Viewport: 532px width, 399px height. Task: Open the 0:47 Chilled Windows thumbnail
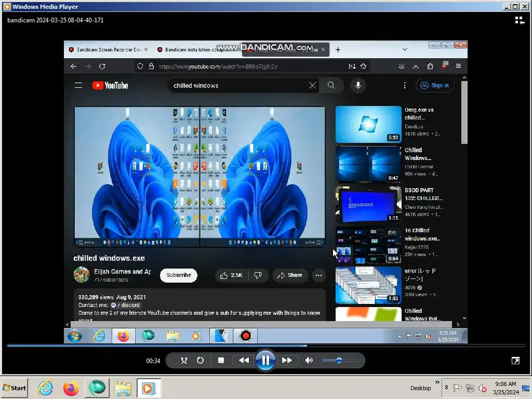click(x=368, y=165)
